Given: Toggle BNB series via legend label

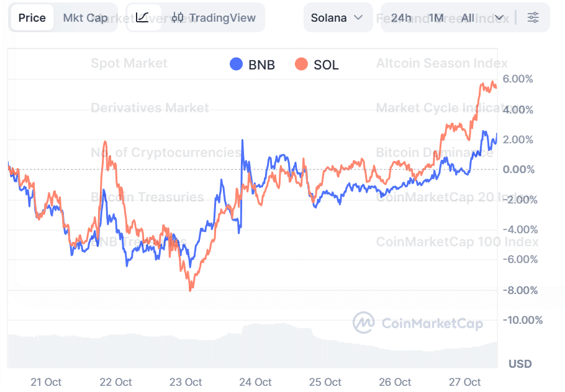Looking at the screenshot, I should pyautogui.click(x=261, y=65).
